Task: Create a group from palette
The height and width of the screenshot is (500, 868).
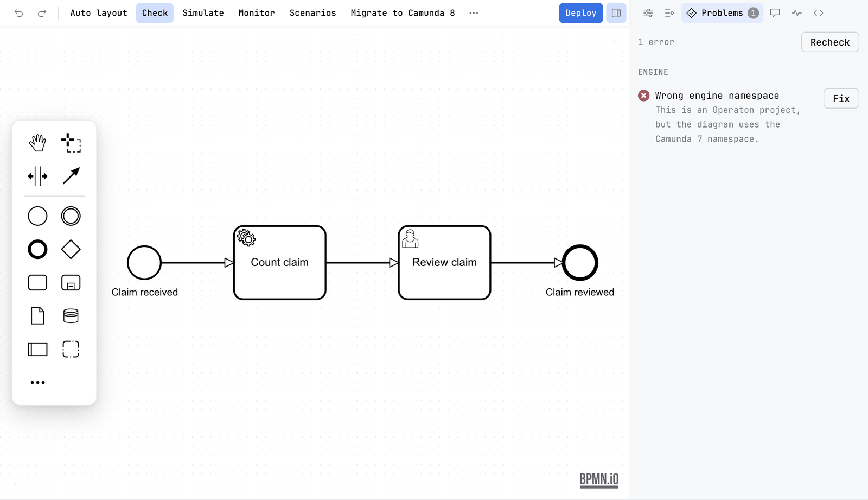Action: click(x=71, y=349)
